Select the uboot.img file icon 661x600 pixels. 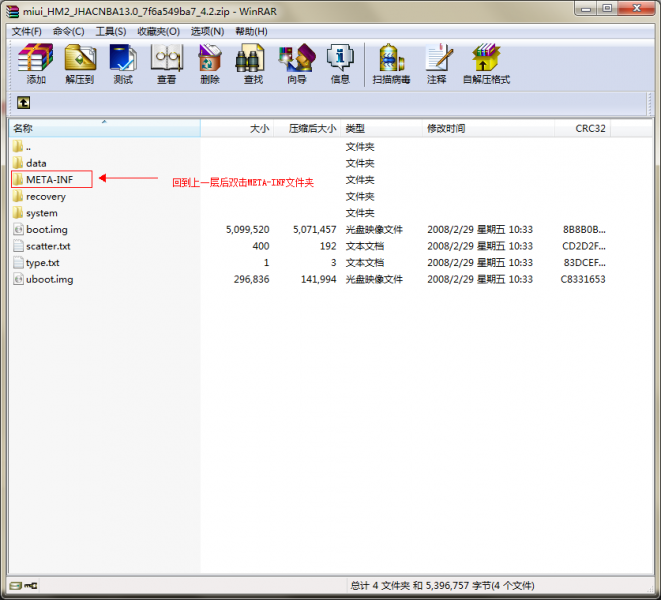18,279
